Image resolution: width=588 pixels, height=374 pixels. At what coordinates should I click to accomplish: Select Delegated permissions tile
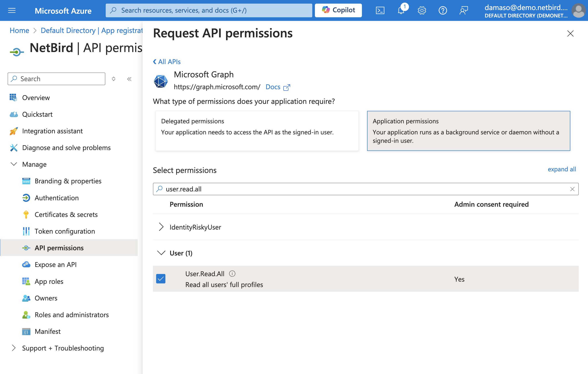(257, 131)
